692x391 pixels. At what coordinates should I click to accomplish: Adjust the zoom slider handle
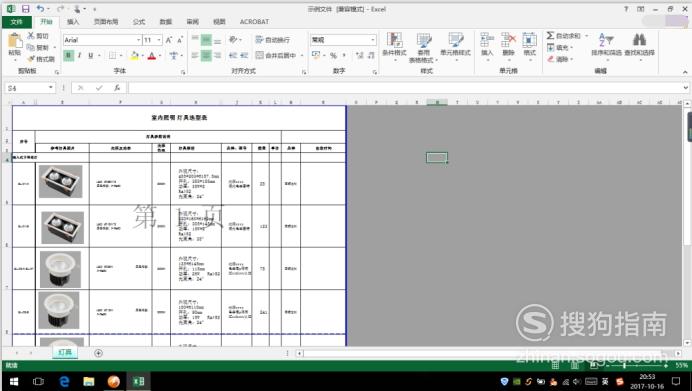point(624,365)
